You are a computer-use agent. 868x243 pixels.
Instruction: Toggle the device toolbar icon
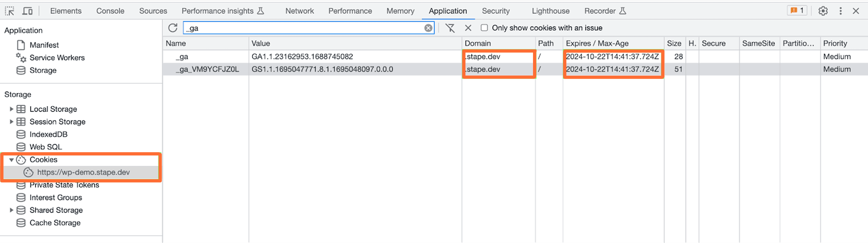[x=27, y=11]
